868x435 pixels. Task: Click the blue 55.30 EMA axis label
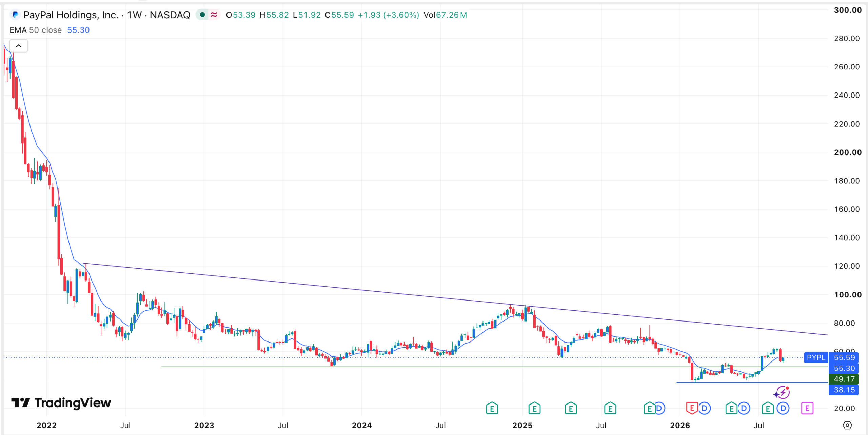click(844, 368)
